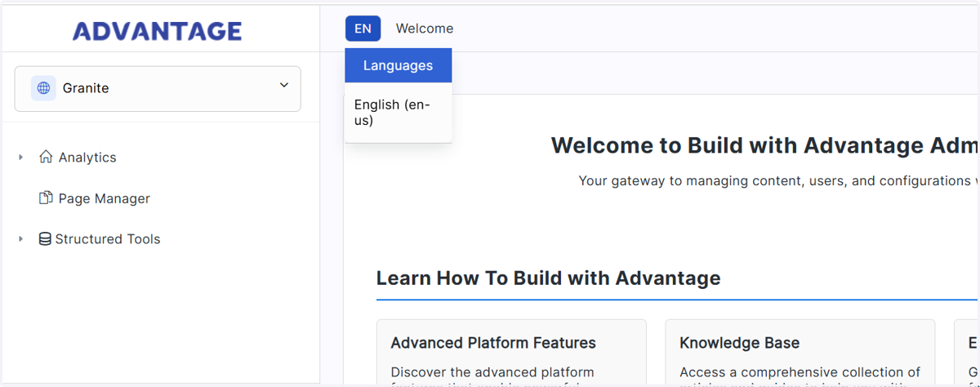Screen dimensions: 980x387
Task: Click the Welcome to Build with Advantage heading
Action: tap(765, 145)
